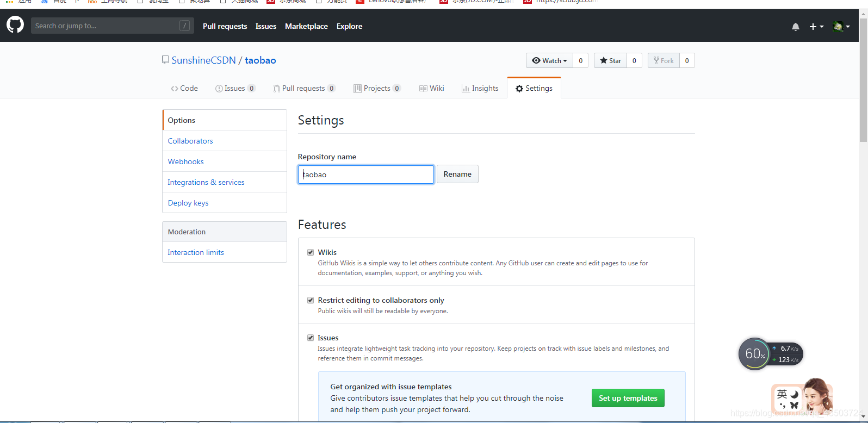Click the Rename button
868x423 pixels.
[457, 174]
